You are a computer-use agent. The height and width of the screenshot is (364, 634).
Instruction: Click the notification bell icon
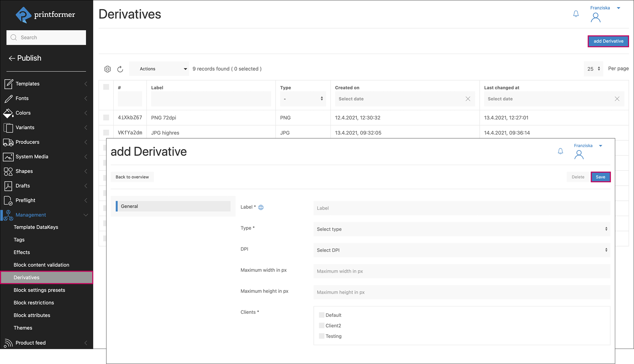[576, 13]
